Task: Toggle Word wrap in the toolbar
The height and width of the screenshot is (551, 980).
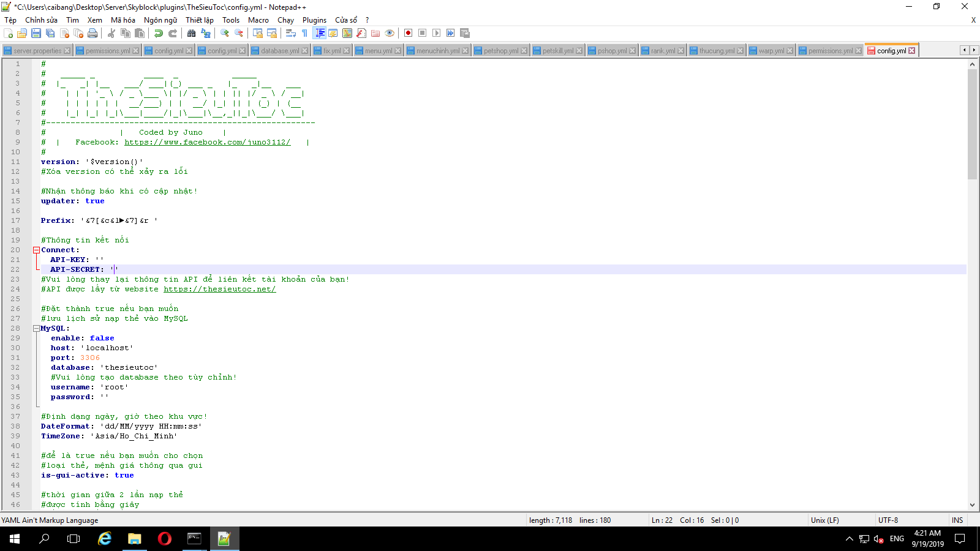Action: coord(291,33)
